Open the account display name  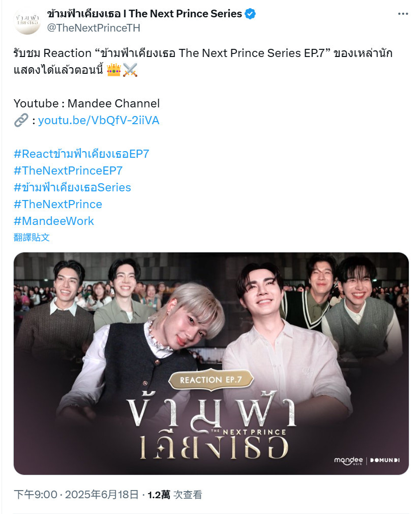[x=144, y=14]
